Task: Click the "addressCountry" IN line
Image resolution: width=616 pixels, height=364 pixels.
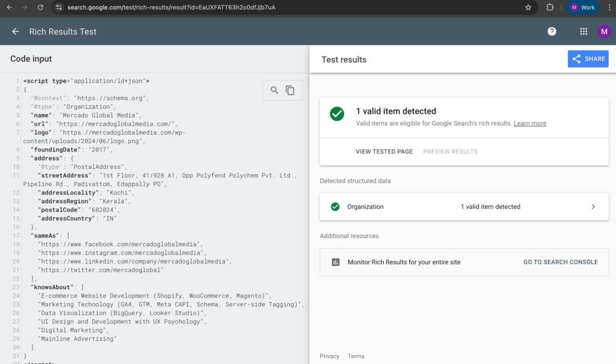Action: coord(78,218)
